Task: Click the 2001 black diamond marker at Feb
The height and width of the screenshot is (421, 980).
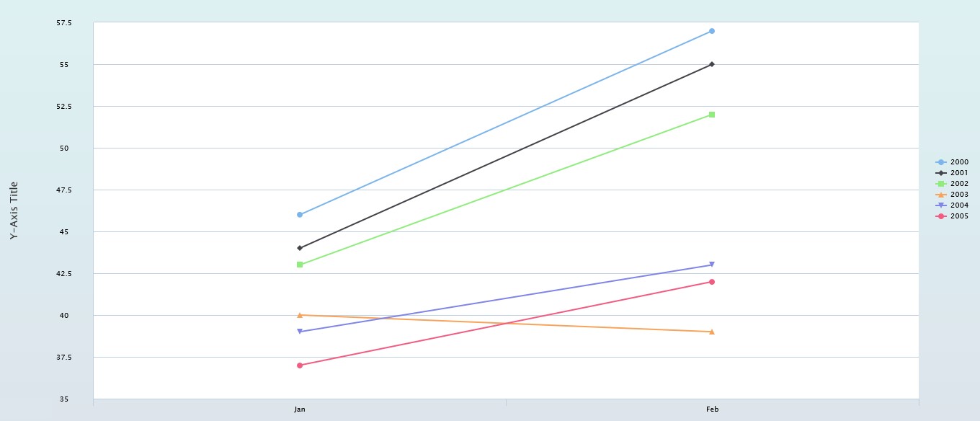Action: pos(712,65)
